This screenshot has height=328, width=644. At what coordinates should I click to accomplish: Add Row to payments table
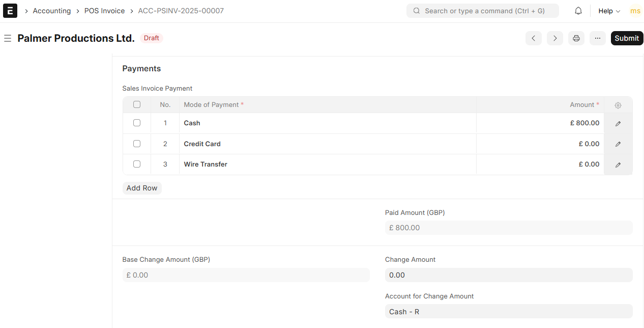pos(142,188)
